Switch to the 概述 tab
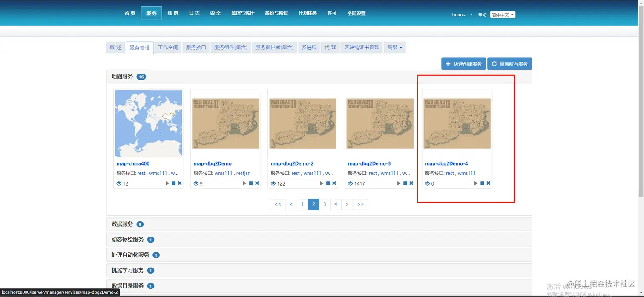 coord(115,47)
